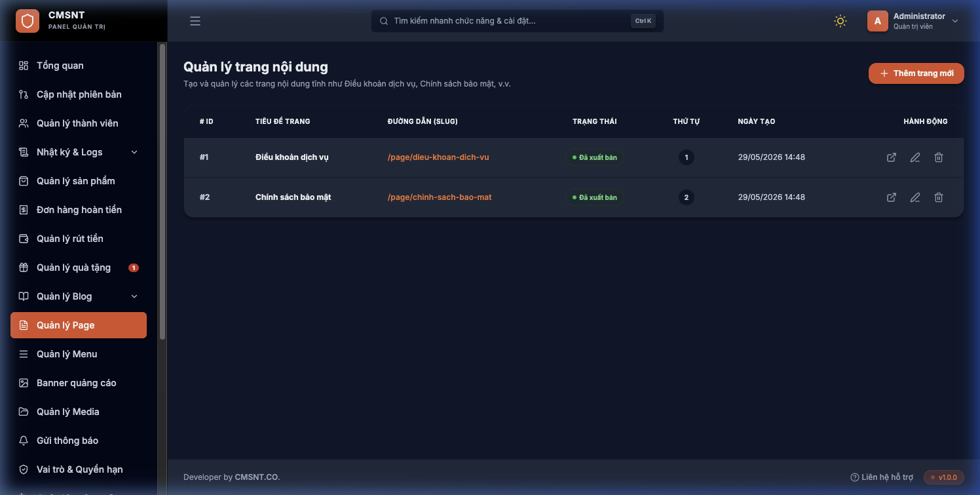980x495 pixels.
Task: Open Điều khoản dịch vụ page in new tab icon
Action: [892, 157]
